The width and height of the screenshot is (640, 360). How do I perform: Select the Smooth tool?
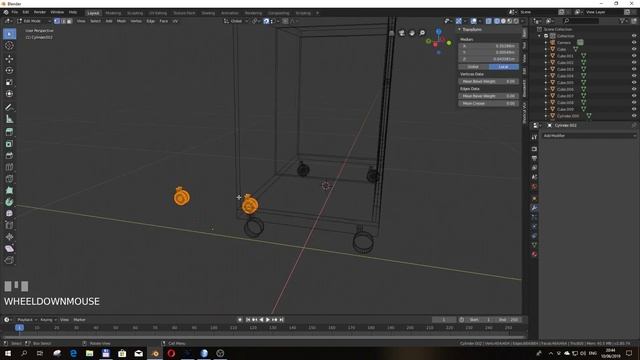(x=9, y=213)
